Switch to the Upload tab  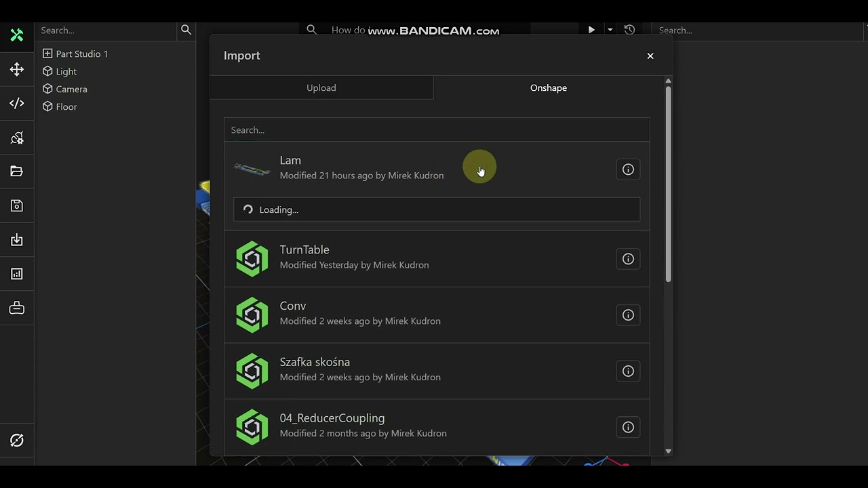[x=321, y=88]
